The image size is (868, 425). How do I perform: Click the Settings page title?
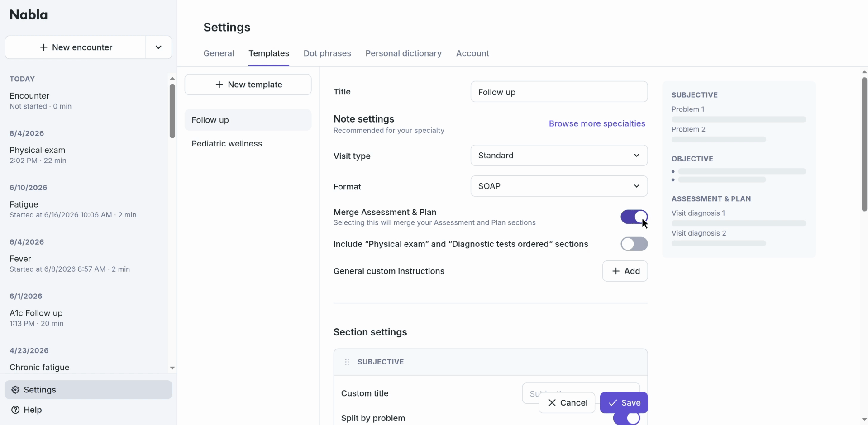[227, 28]
